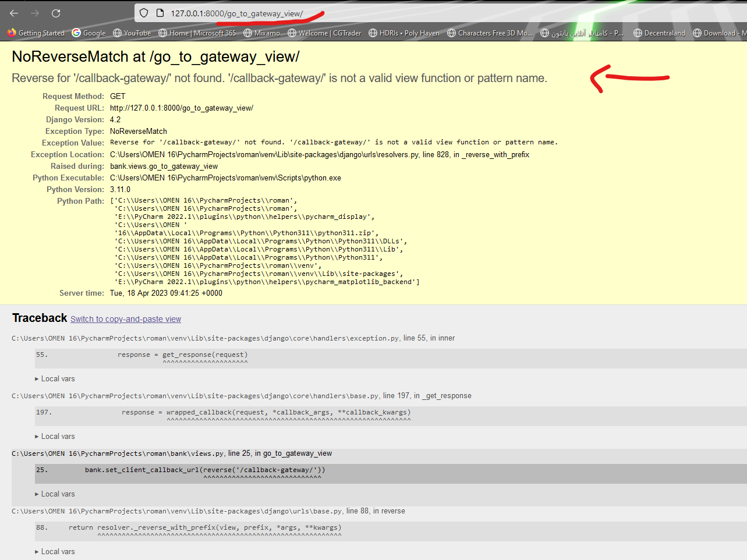Viewport: 747px width, 560px height.
Task: Open the 'Switch to copy-and-paste view' link
Action: (125, 319)
